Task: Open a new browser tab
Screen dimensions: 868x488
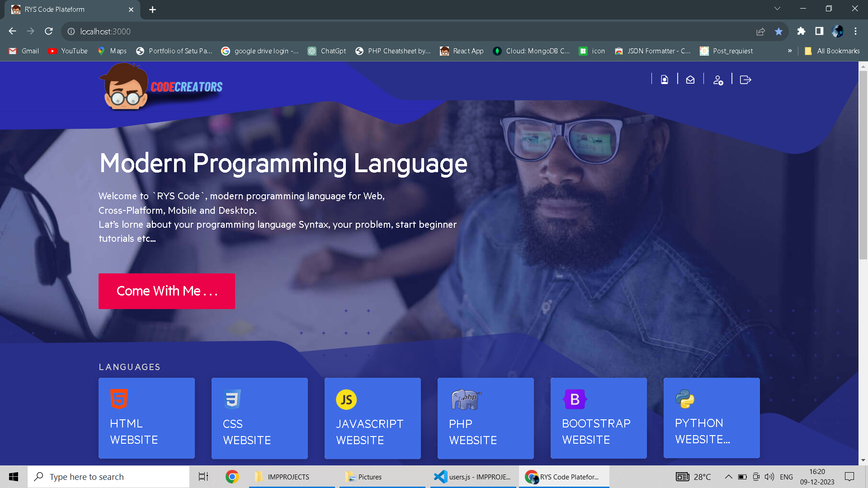Action: click(x=153, y=9)
